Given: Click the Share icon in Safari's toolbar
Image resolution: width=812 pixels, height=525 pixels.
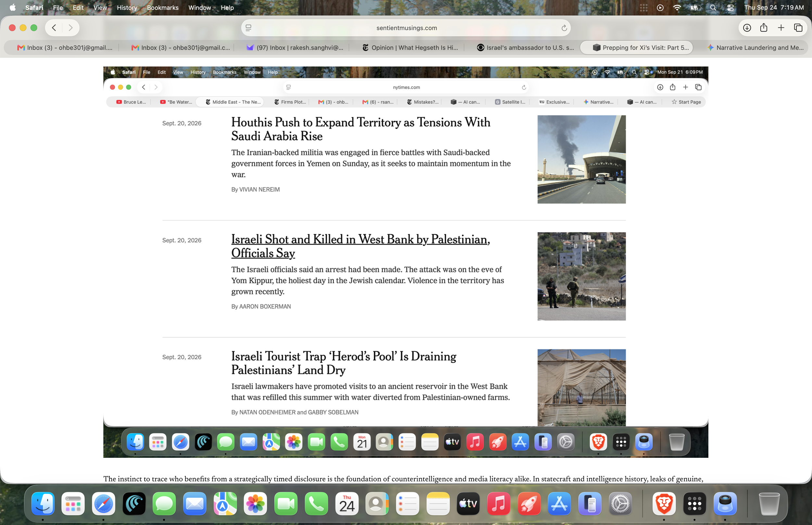Looking at the screenshot, I should tap(764, 28).
